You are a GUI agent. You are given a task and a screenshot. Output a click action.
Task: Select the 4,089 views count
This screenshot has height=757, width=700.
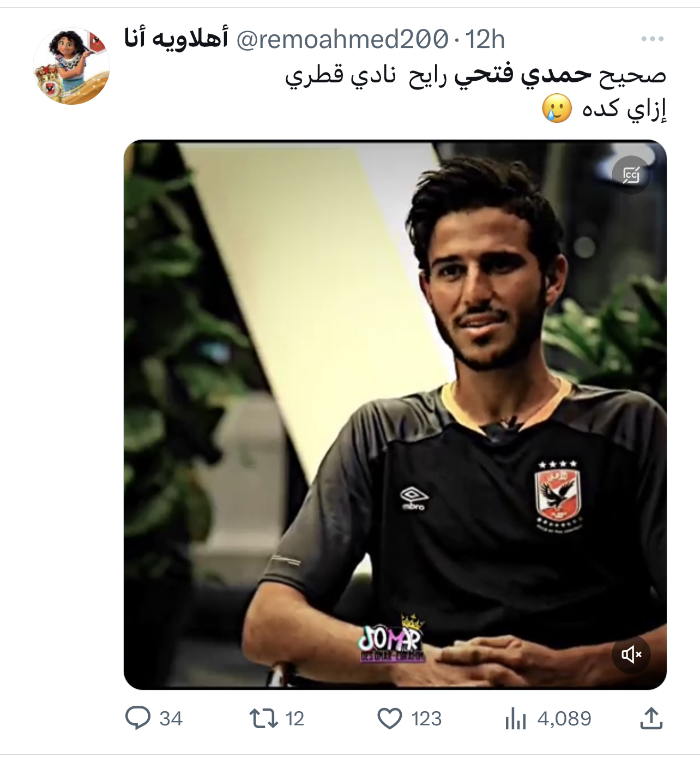[x=564, y=719]
